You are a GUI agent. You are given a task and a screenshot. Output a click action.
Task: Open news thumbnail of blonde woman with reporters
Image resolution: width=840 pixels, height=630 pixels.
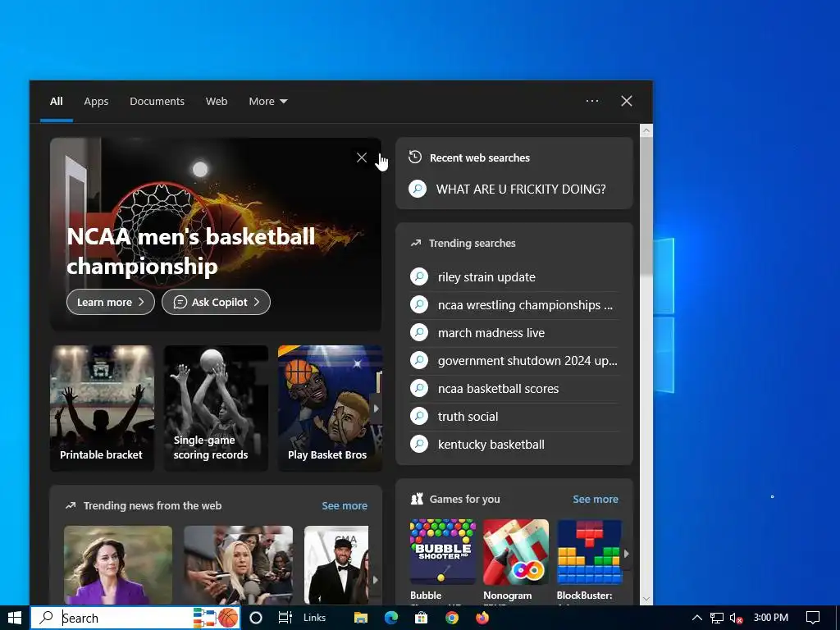pyautogui.click(x=239, y=565)
